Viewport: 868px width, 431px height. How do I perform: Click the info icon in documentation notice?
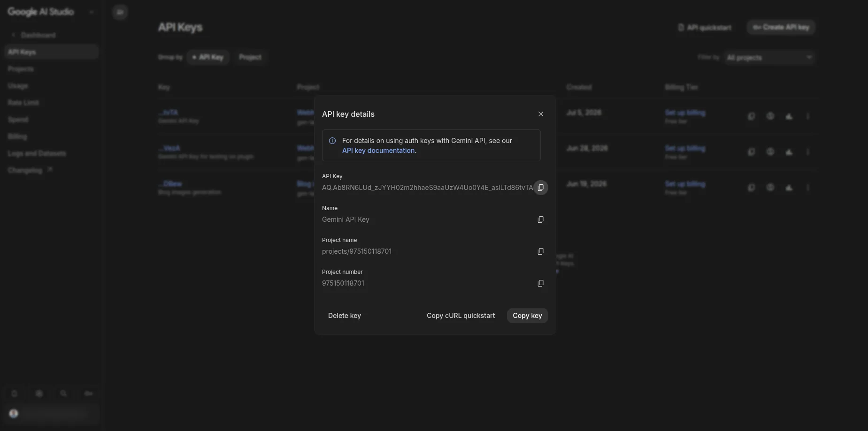332,141
